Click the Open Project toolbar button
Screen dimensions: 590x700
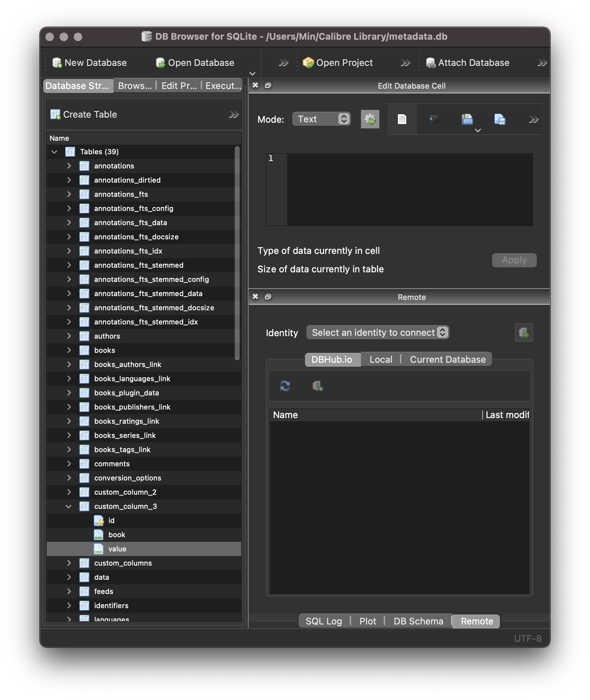tap(338, 63)
